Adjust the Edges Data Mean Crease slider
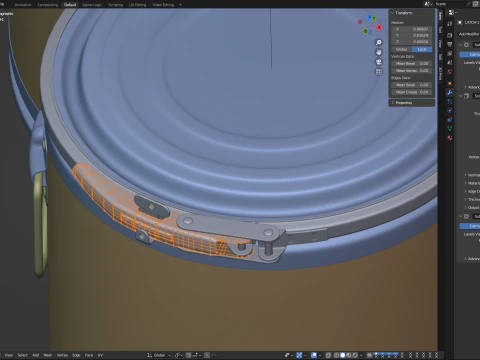This screenshot has height=360, width=480. pyautogui.click(x=412, y=92)
